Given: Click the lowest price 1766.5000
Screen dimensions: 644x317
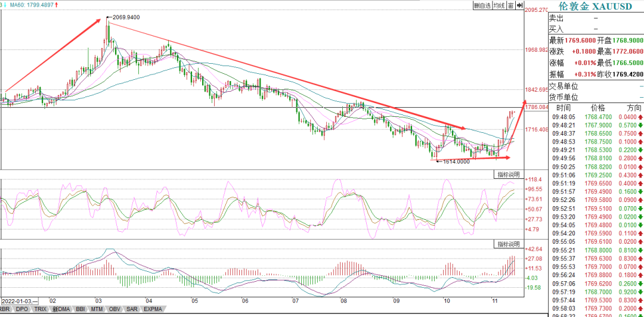Looking at the screenshot, I should tap(628, 64).
